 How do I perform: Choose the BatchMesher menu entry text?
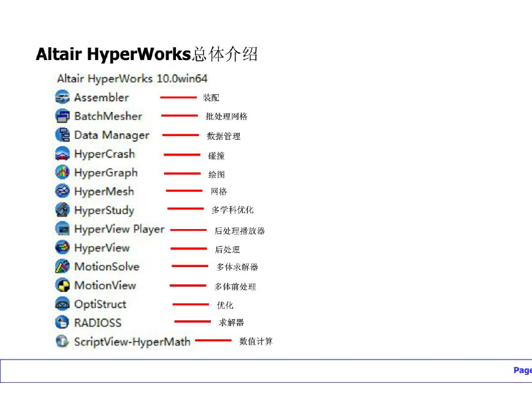(108, 116)
